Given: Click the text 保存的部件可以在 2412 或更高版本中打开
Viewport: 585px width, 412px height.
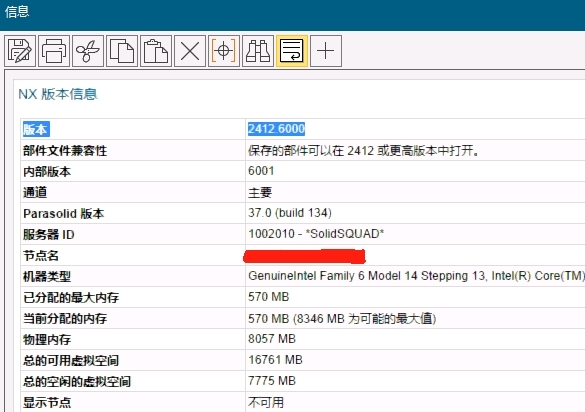Looking at the screenshot, I should (363, 151).
